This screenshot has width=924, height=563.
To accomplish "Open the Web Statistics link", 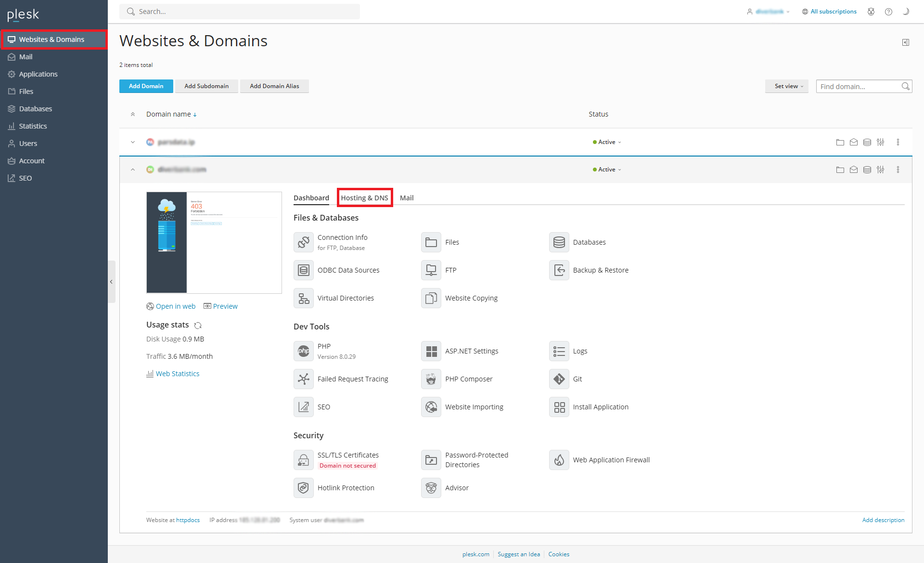I will tap(173, 374).
